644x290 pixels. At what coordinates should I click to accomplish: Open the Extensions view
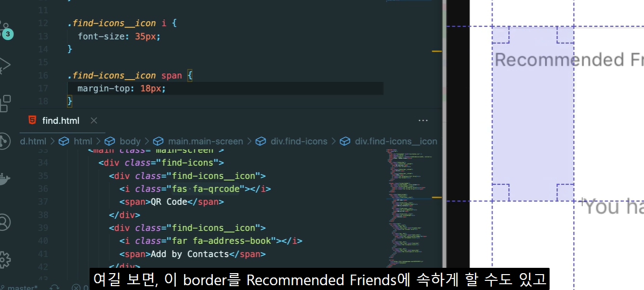point(5,103)
